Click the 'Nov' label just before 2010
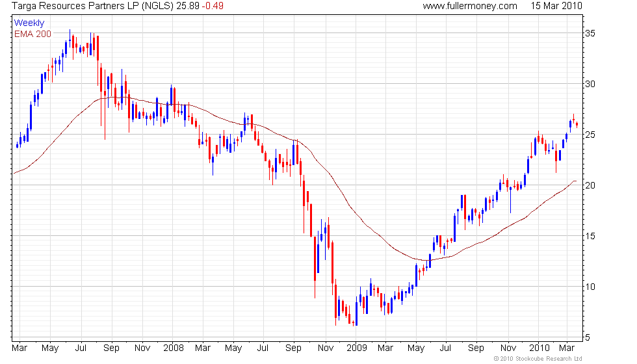Screen dimensions: 637x364 (508, 348)
